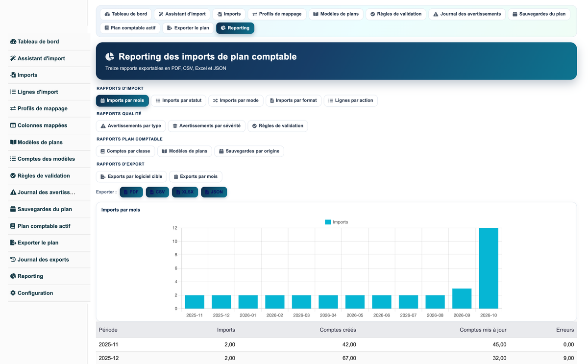Click the 2026-09 chart bar
The width and height of the screenshot is (588, 364).
(x=462, y=298)
